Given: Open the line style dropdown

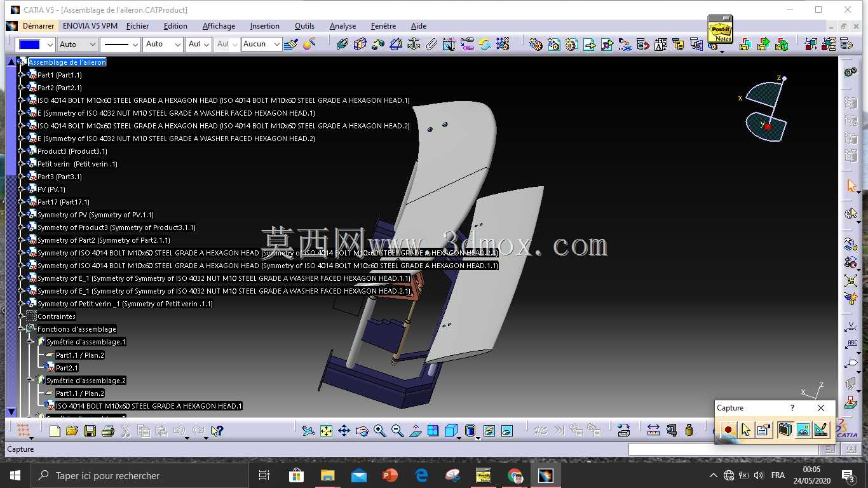Looking at the screenshot, I should click(120, 44).
